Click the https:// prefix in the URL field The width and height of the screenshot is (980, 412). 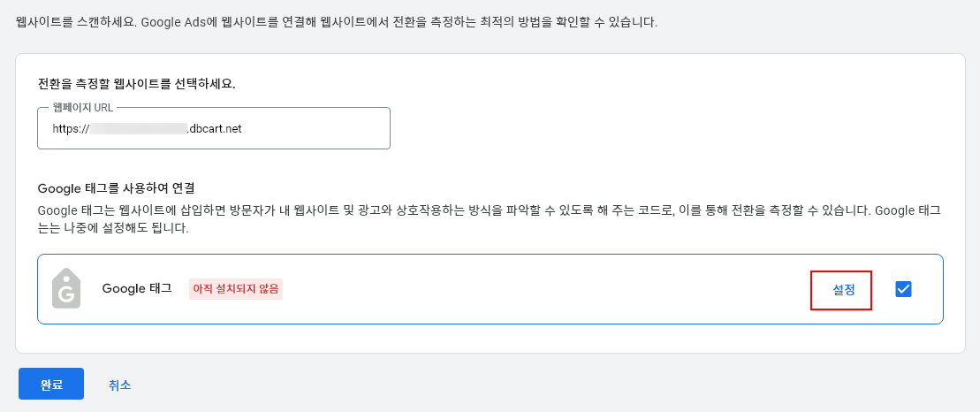tap(71, 129)
